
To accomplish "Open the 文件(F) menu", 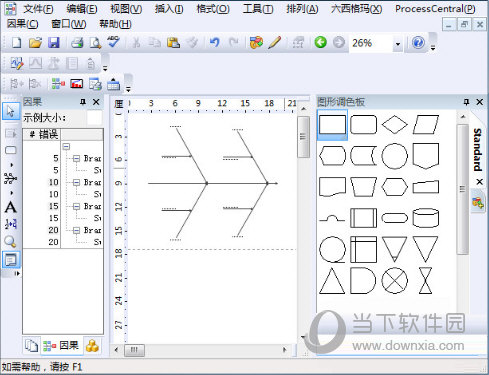I will coord(38,9).
